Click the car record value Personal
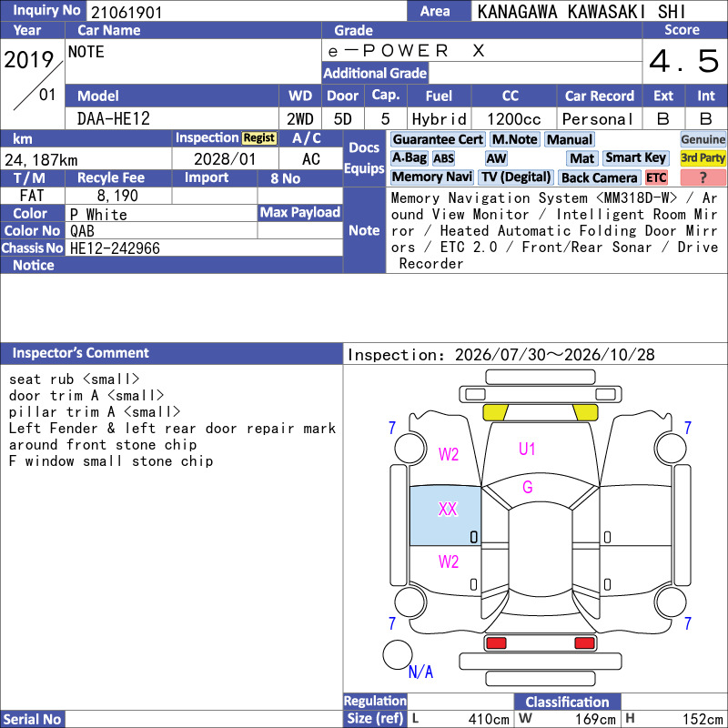 pos(597,119)
